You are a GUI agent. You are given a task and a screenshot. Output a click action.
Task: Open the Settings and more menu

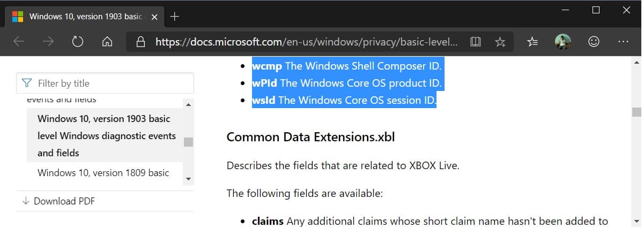(x=623, y=42)
